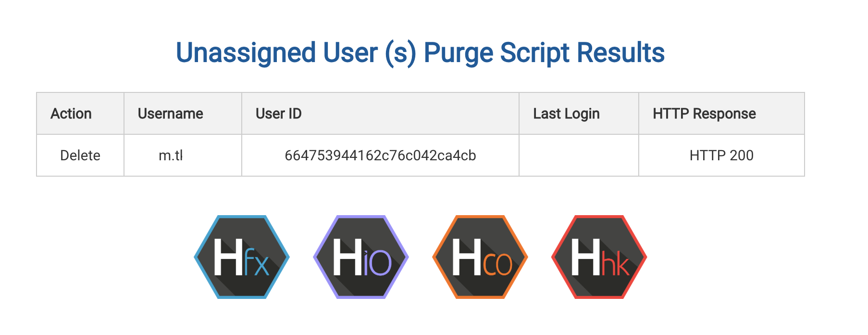Click the user ID 664753944162c76c042ca4cb
Screen dimensions: 868x335
(x=380, y=155)
